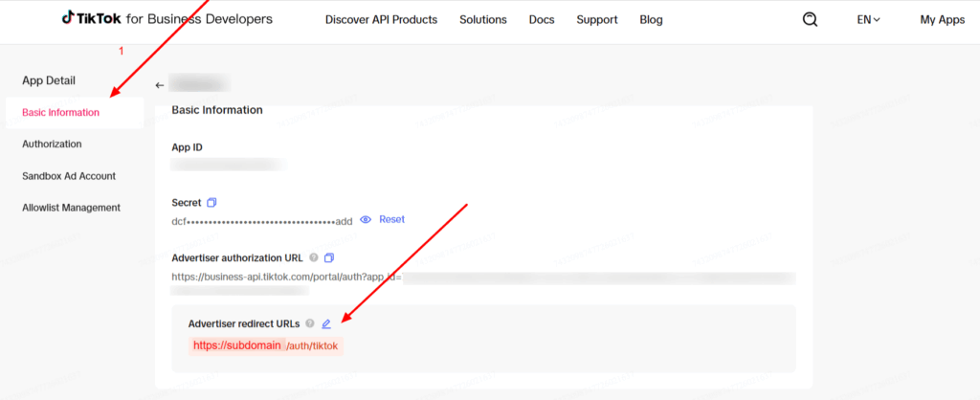This screenshot has height=400, width=980.
Task: Copy the Advertiser authorization URL
Action: (329, 257)
